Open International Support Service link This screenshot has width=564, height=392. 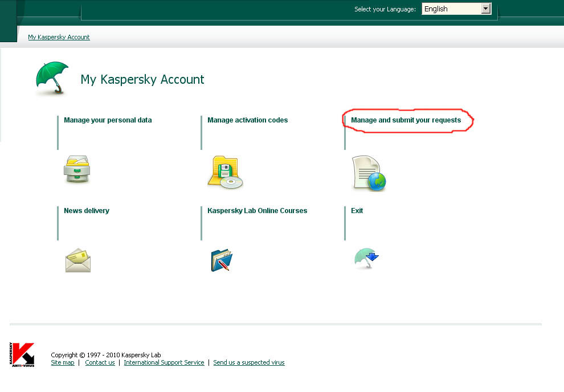(164, 362)
